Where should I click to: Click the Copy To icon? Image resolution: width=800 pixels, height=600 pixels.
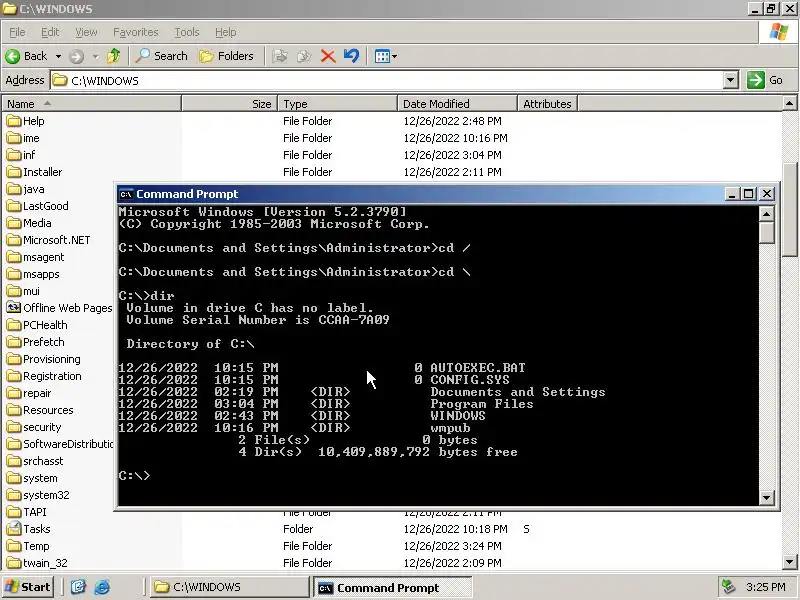[304, 56]
